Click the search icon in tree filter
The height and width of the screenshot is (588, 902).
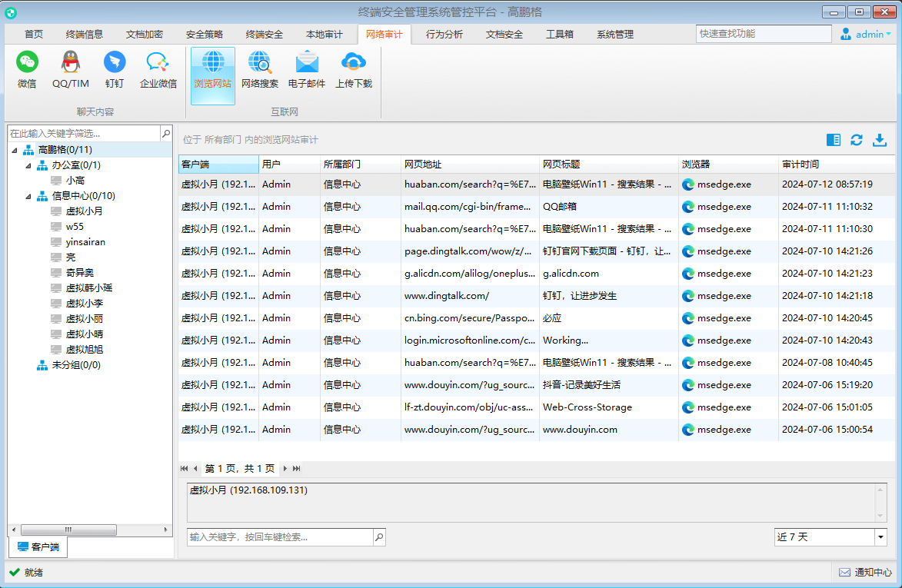(165, 133)
